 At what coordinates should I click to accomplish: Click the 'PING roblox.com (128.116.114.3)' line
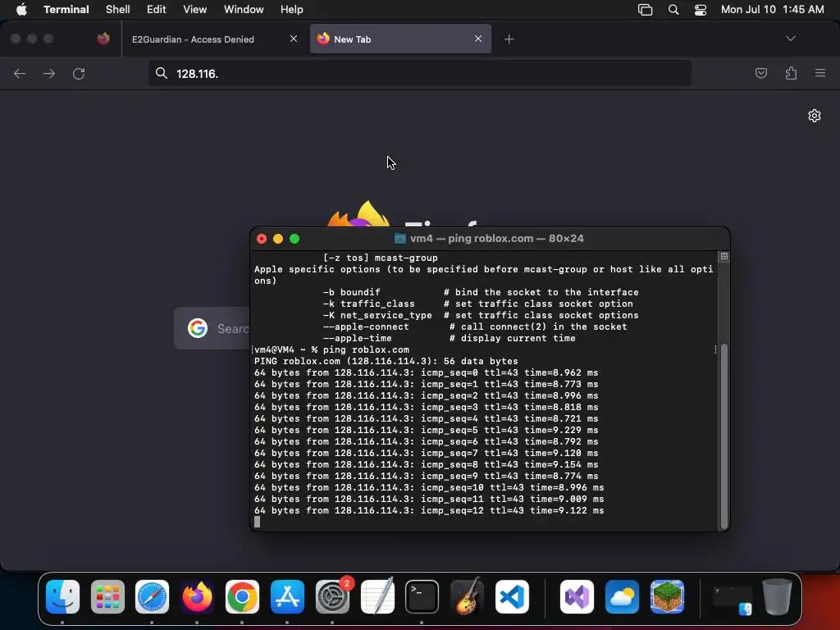(x=386, y=361)
